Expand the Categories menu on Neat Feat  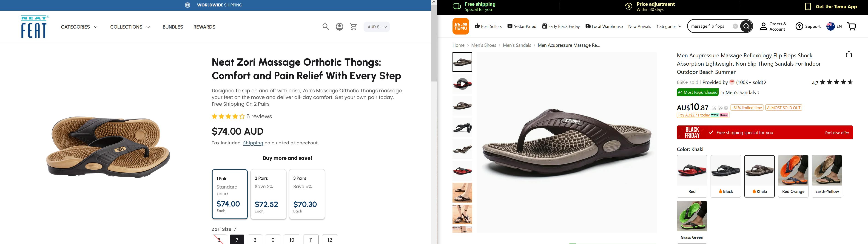point(79,27)
